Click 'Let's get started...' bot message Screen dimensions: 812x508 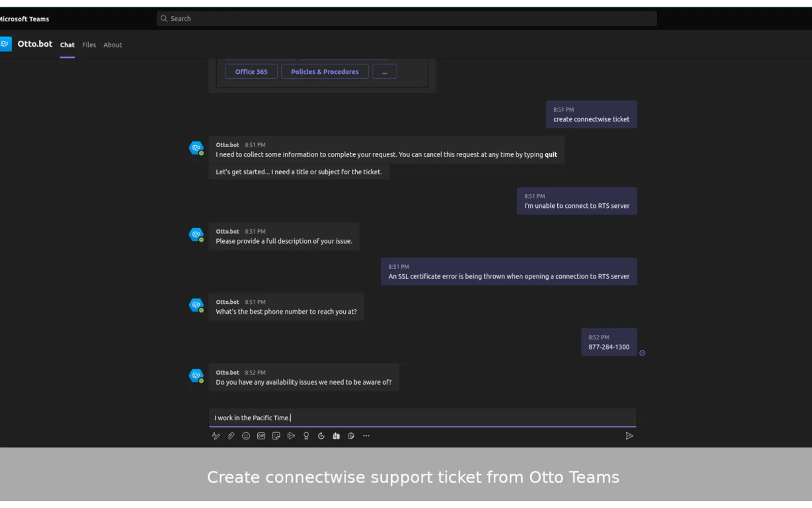tap(298, 172)
